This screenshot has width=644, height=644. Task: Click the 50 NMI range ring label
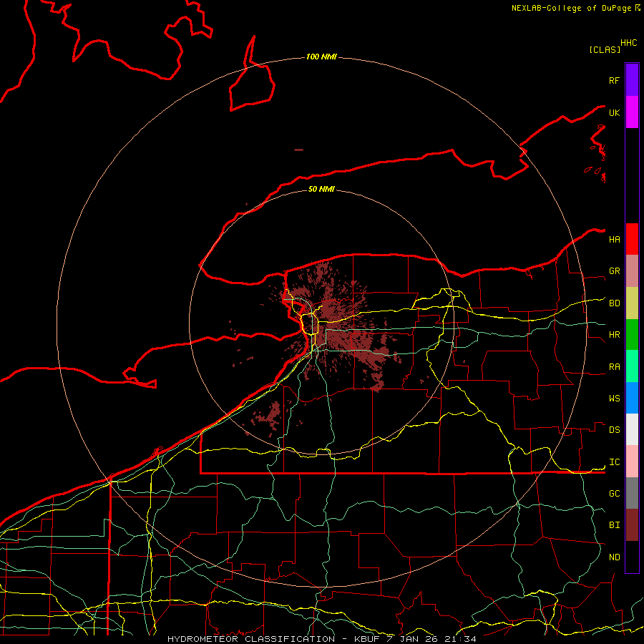[x=321, y=189]
